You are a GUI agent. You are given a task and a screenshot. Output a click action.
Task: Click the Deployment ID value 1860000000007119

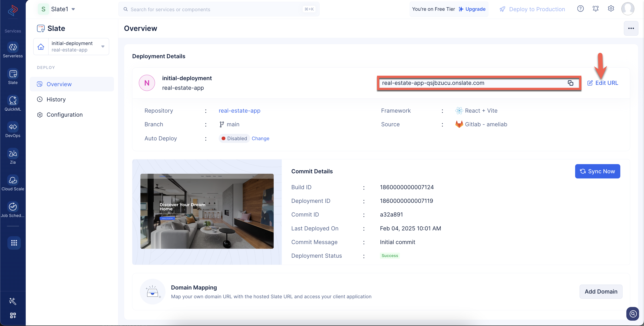click(407, 201)
